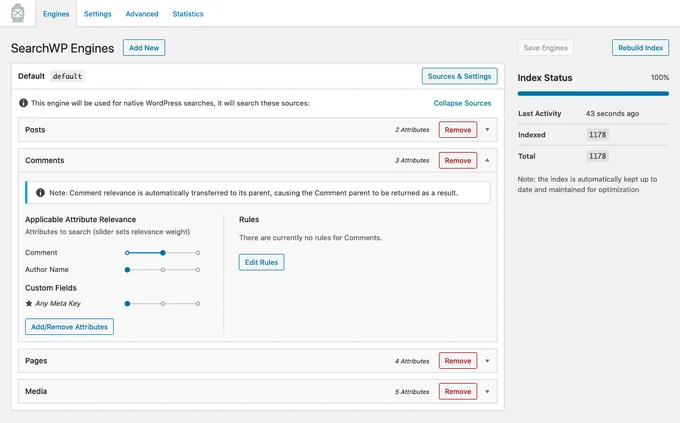Click the Applicable Attribute Relevance heading
The image size is (680, 423).
[x=81, y=220]
